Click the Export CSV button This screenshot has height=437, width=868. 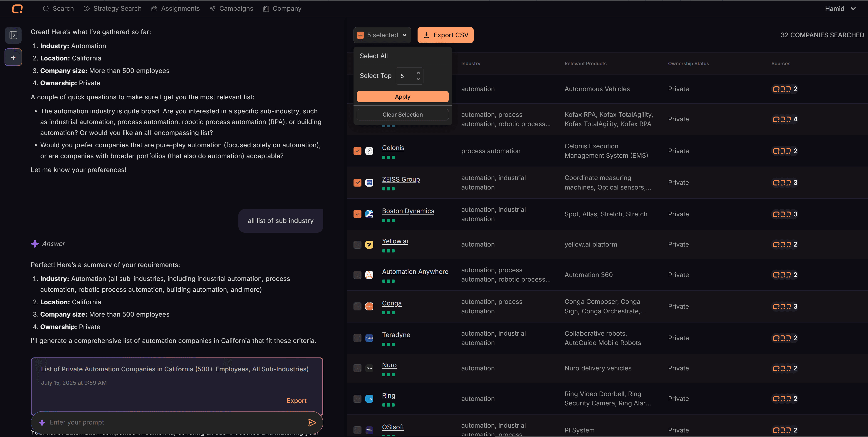point(445,35)
